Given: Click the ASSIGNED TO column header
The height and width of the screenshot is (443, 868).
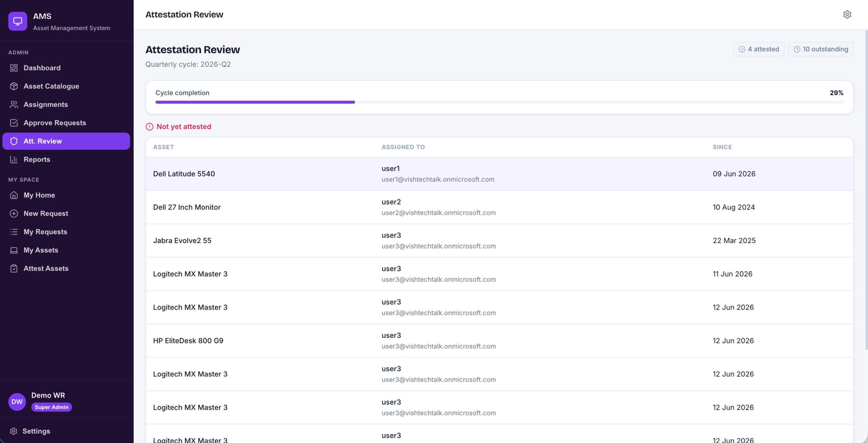Looking at the screenshot, I should pos(403,147).
